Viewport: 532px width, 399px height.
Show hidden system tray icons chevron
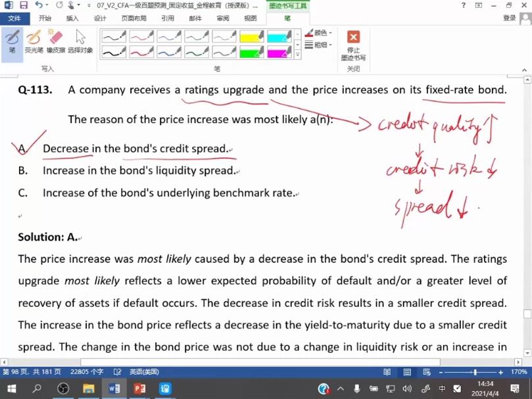[x=341, y=389]
